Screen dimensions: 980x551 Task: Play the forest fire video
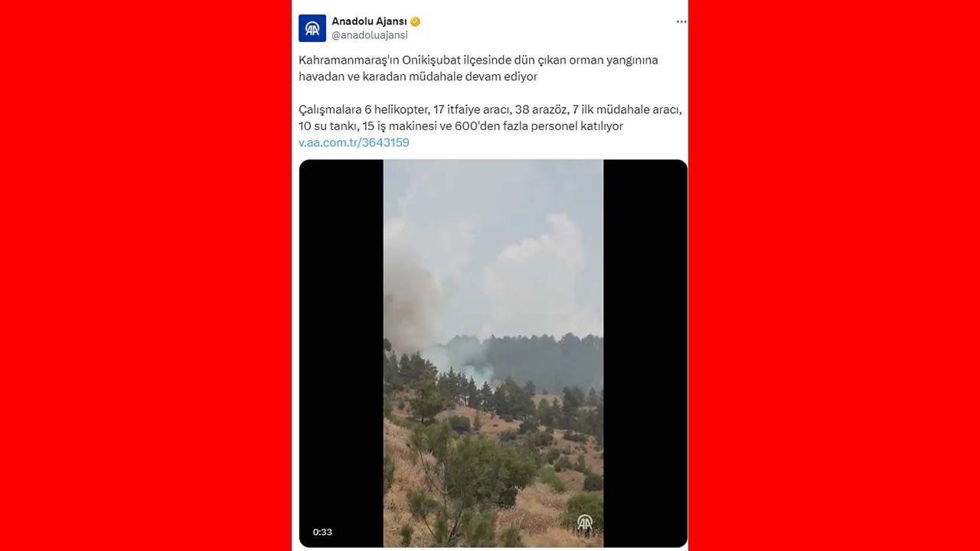(x=493, y=354)
